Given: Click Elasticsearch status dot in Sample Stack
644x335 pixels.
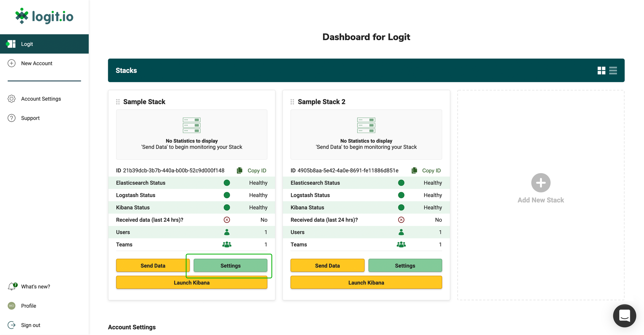Looking at the screenshot, I should 227,183.
